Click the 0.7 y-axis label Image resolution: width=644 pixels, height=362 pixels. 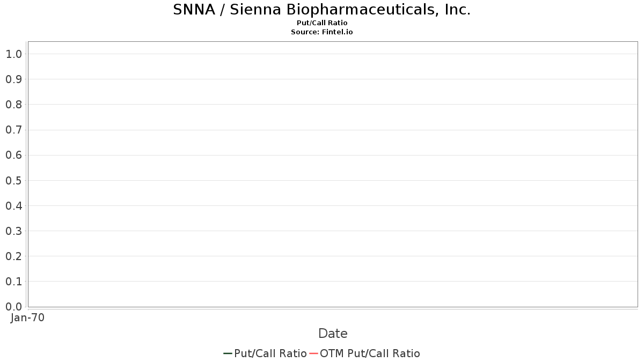14,130
